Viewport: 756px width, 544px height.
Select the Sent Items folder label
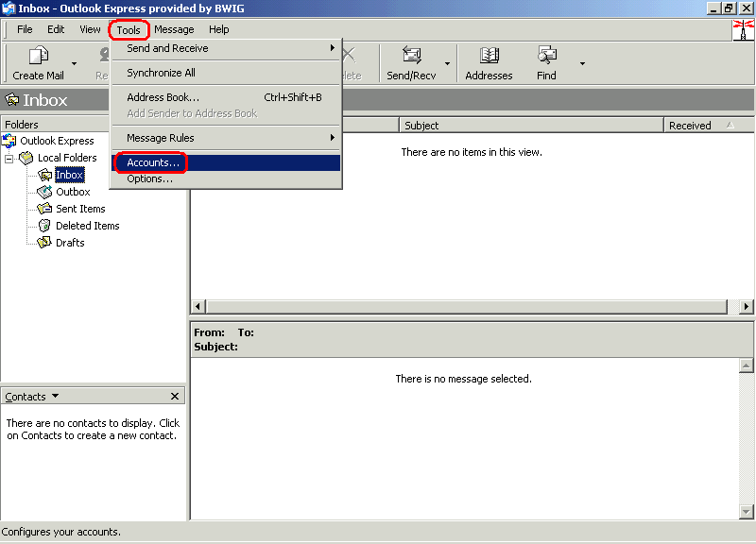(x=80, y=209)
